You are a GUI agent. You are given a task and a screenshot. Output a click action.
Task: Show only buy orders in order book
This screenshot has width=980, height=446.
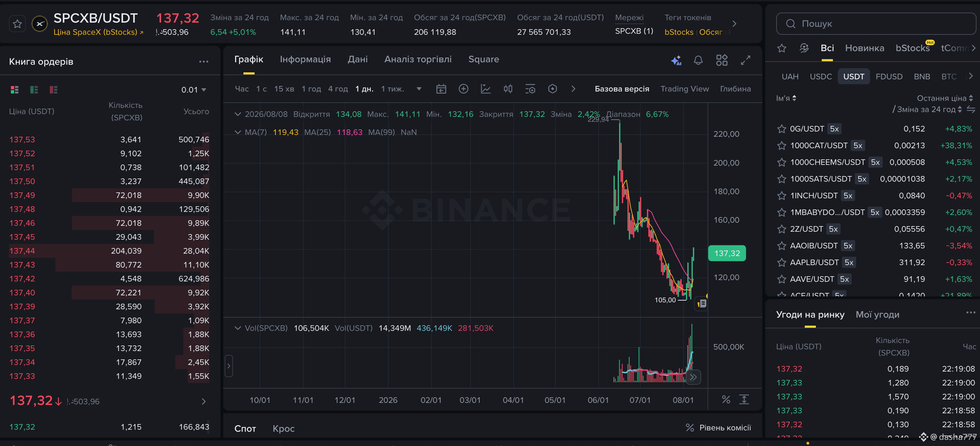coord(34,90)
